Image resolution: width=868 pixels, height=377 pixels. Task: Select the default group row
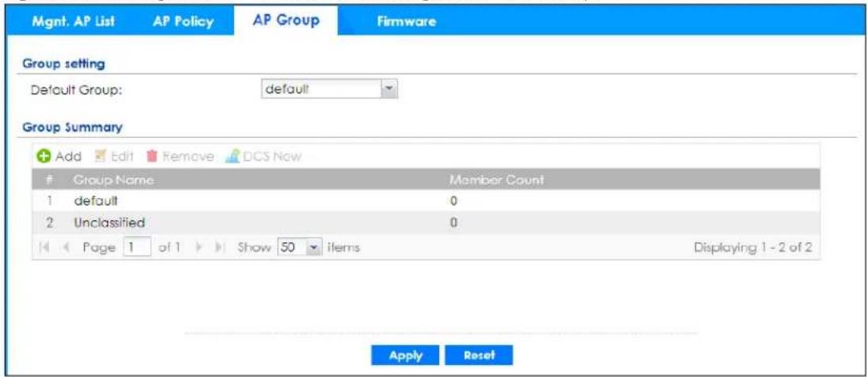pyautogui.click(x=425, y=202)
